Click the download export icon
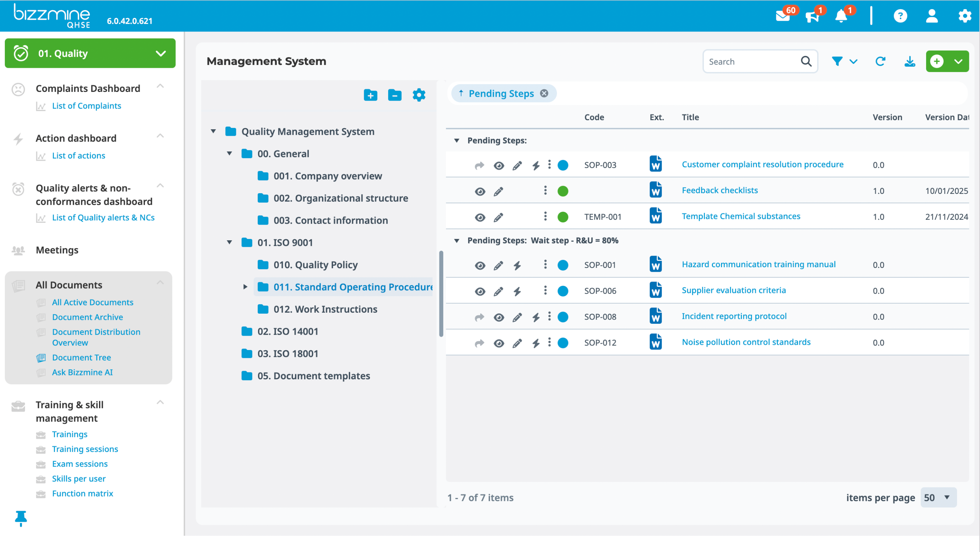 pyautogui.click(x=910, y=61)
